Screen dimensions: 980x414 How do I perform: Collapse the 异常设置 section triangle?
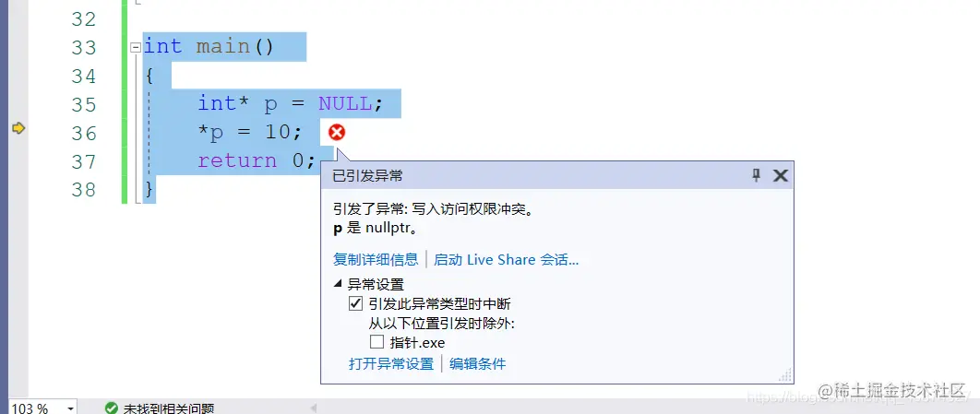point(338,283)
